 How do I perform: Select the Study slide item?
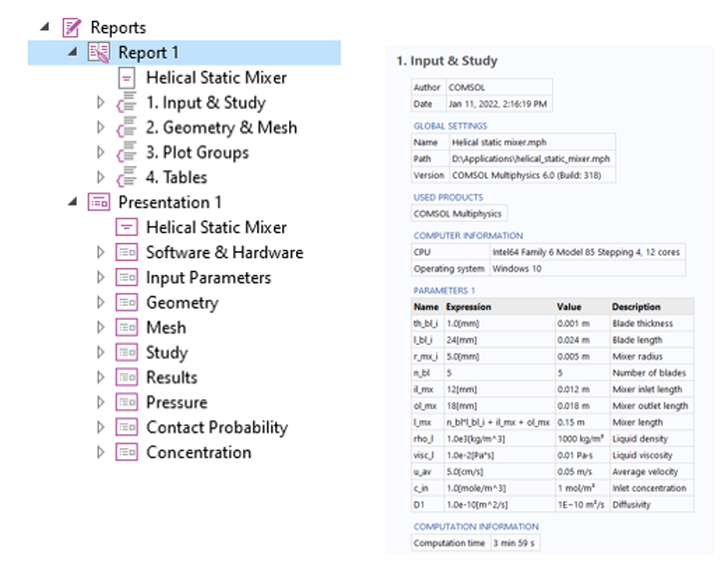166,353
